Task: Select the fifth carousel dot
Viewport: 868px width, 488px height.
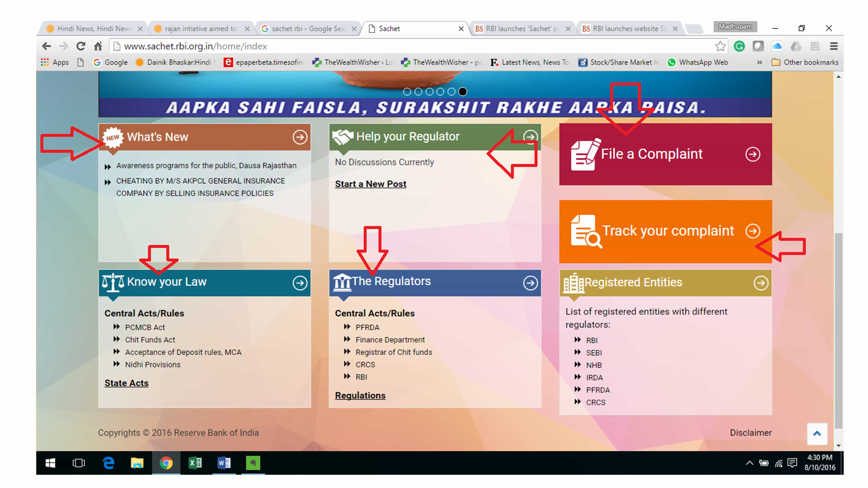Action: tap(452, 92)
